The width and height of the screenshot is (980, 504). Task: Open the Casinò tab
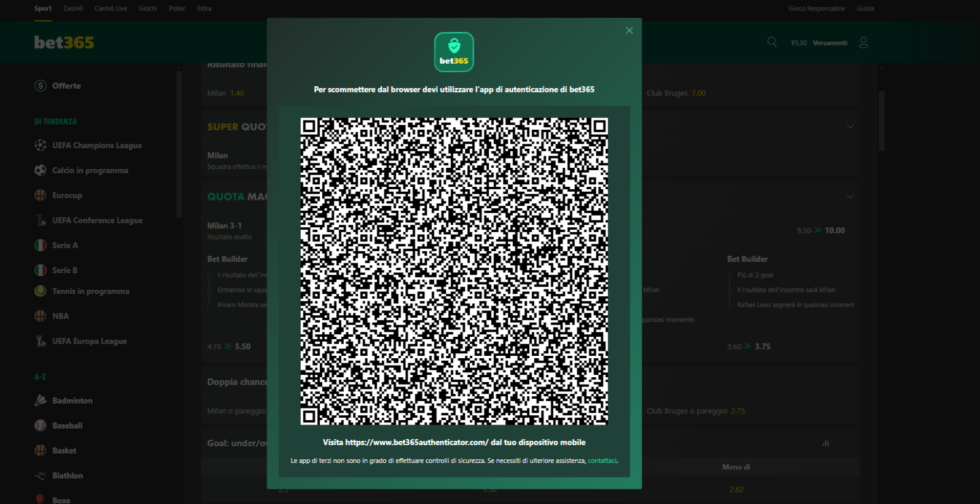(73, 9)
